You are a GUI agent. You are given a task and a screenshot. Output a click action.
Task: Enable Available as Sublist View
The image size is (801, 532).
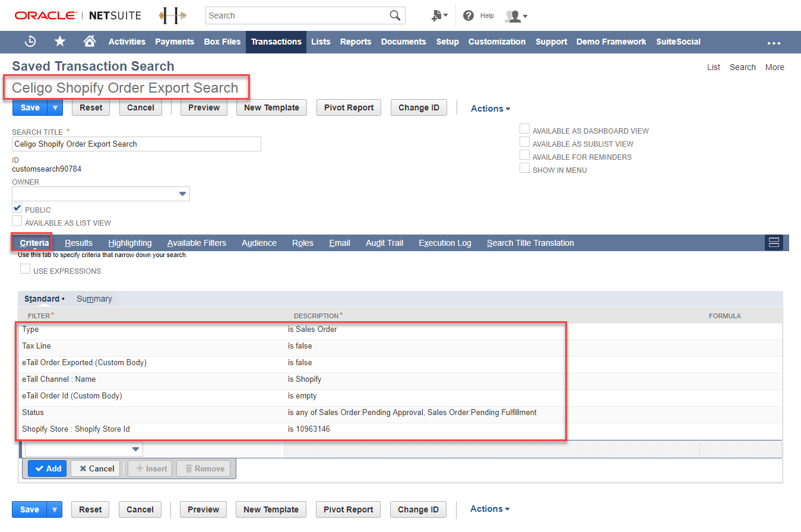coord(524,142)
